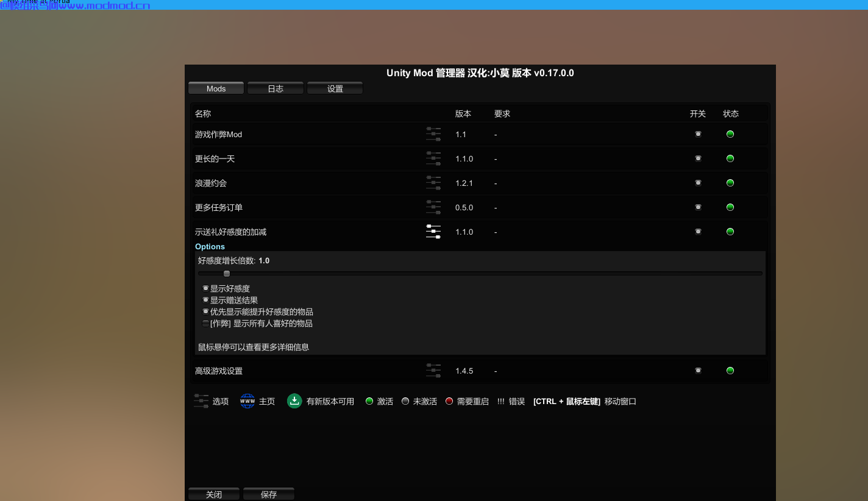Click the options icon beside 更长的一天
868x501 pixels.
point(433,158)
